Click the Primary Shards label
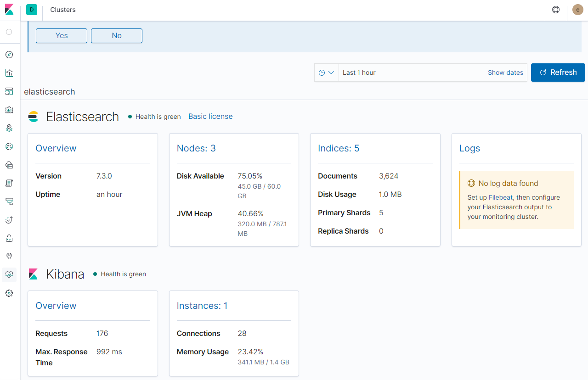The image size is (588, 380). (x=344, y=213)
